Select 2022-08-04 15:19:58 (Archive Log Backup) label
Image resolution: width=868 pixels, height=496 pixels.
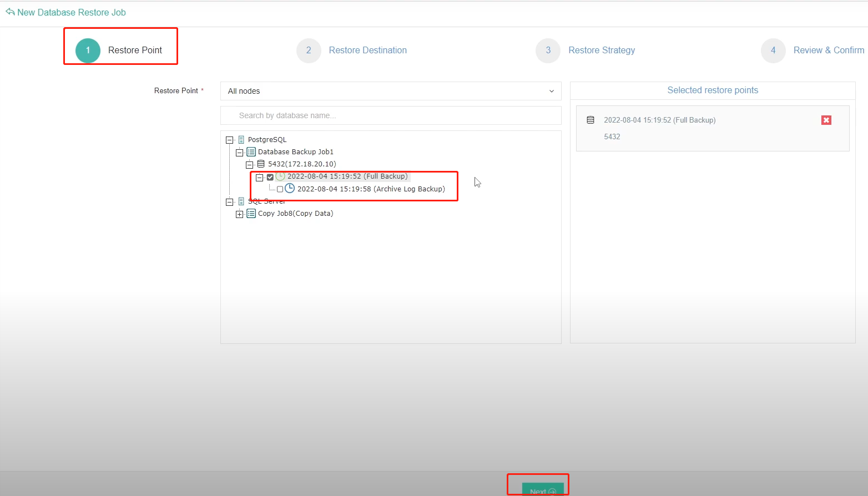coord(371,189)
